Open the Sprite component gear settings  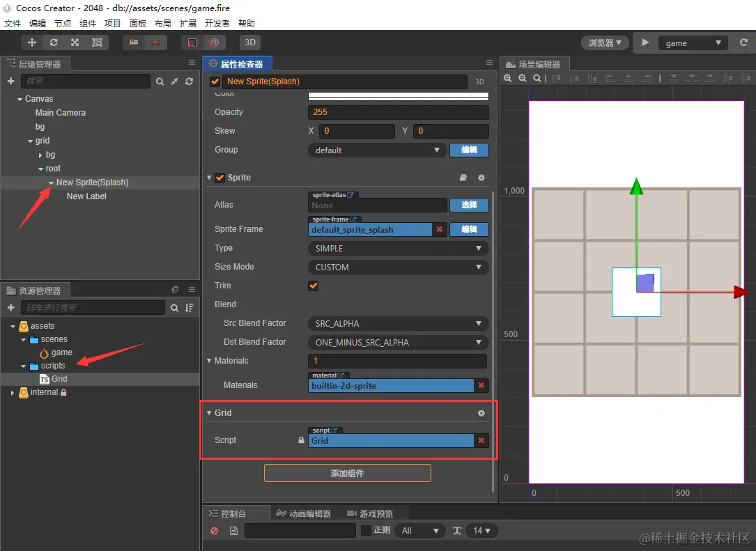(481, 178)
